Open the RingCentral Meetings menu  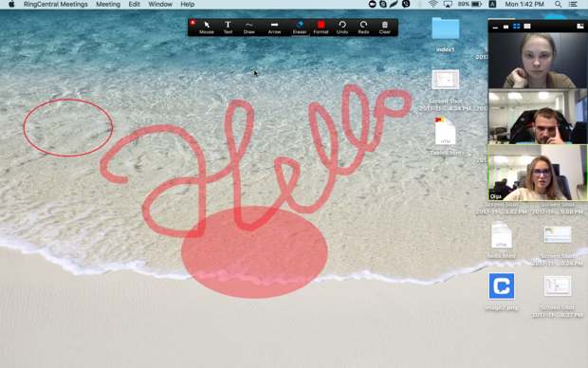(x=56, y=5)
